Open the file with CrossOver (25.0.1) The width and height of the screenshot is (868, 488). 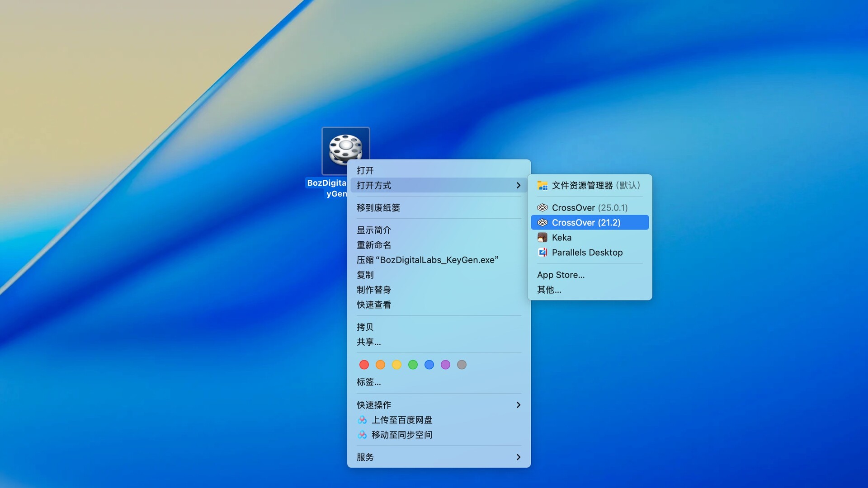tap(590, 207)
